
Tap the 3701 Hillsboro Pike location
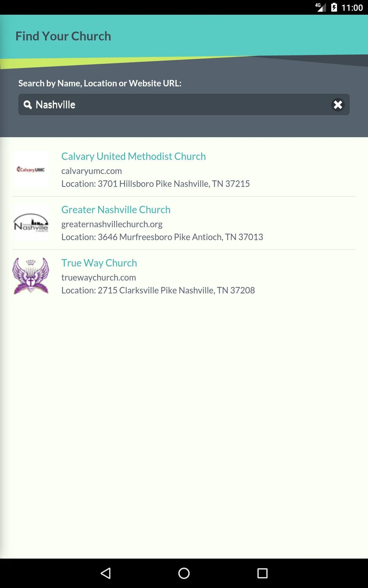click(x=155, y=184)
